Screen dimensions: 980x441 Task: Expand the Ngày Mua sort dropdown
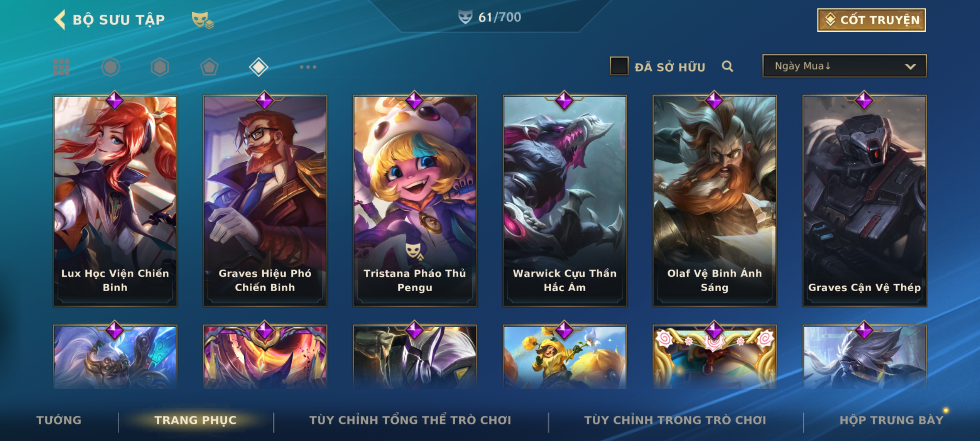coord(844,66)
